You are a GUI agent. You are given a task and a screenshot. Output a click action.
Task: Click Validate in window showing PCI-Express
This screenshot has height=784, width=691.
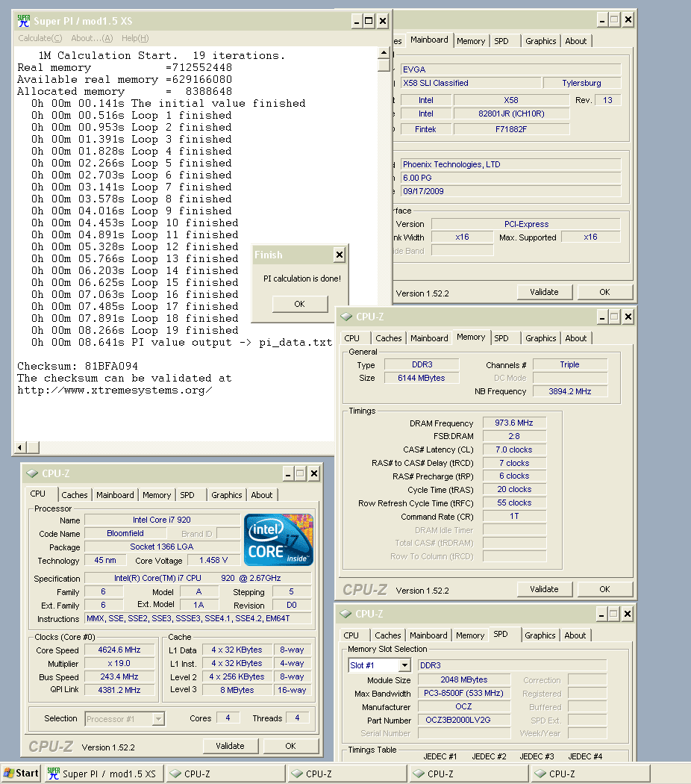[x=545, y=292]
